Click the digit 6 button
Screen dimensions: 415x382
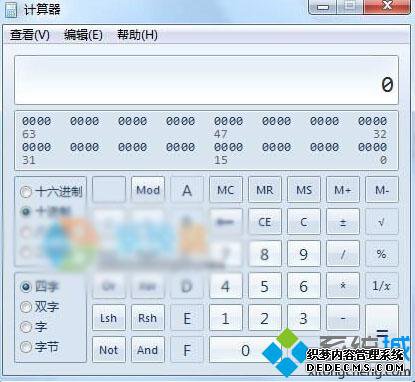pyautogui.click(x=304, y=286)
